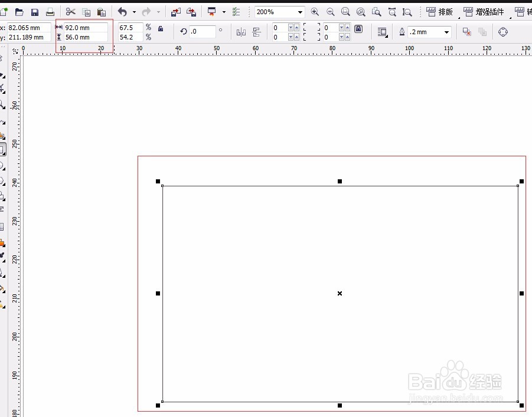Copy the selected object

pyautogui.click(x=86, y=12)
